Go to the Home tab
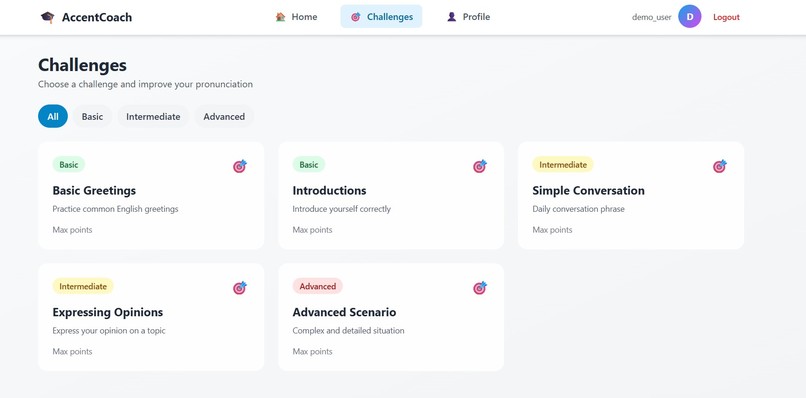This screenshot has height=398, width=806. tap(297, 16)
